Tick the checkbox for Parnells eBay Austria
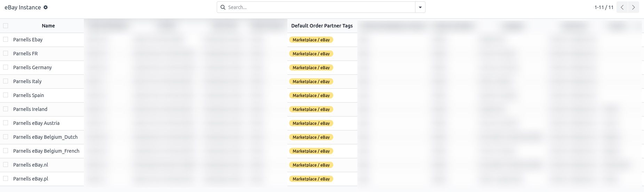The height and width of the screenshot is (192, 644). (x=6, y=123)
